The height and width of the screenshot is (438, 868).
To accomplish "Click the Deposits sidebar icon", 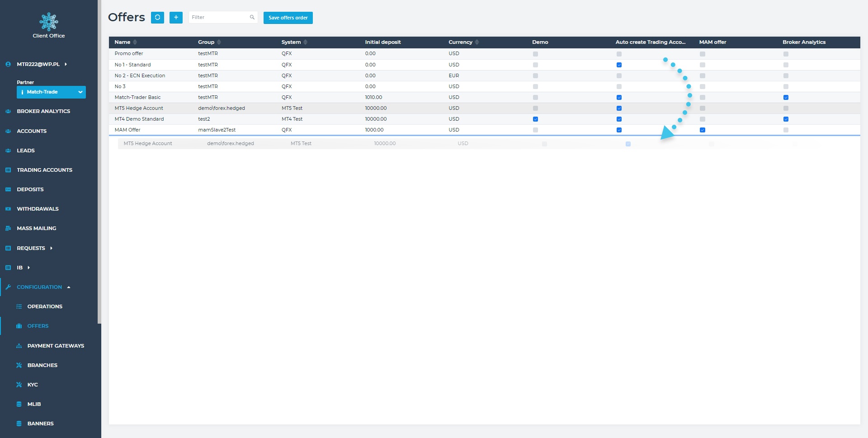I will click(x=8, y=189).
